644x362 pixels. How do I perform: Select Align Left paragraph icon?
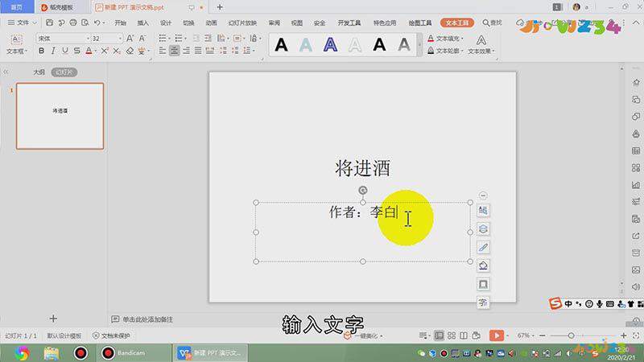[163, 51]
